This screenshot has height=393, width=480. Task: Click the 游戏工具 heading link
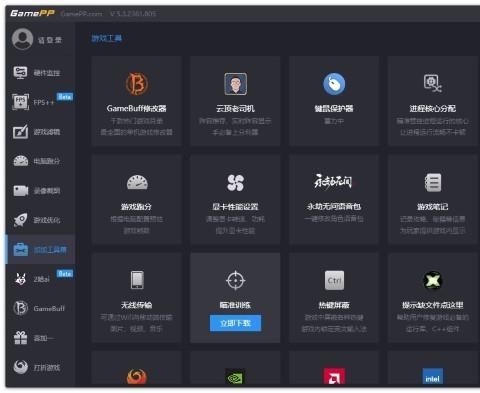click(x=107, y=38)
